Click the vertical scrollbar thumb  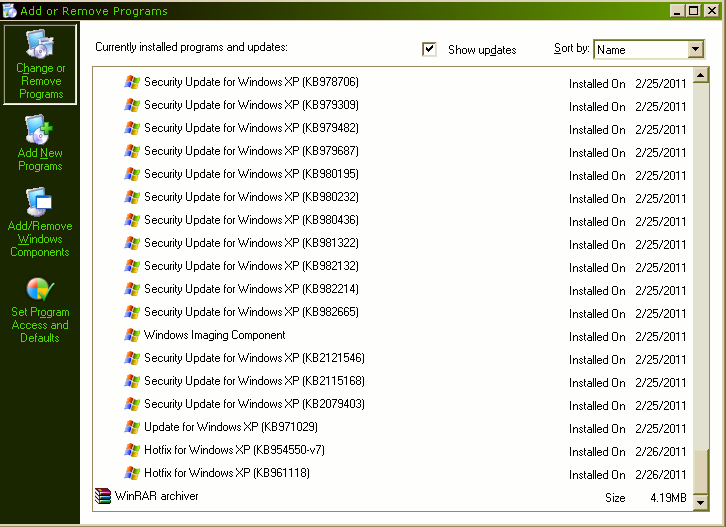coord(701,472)
